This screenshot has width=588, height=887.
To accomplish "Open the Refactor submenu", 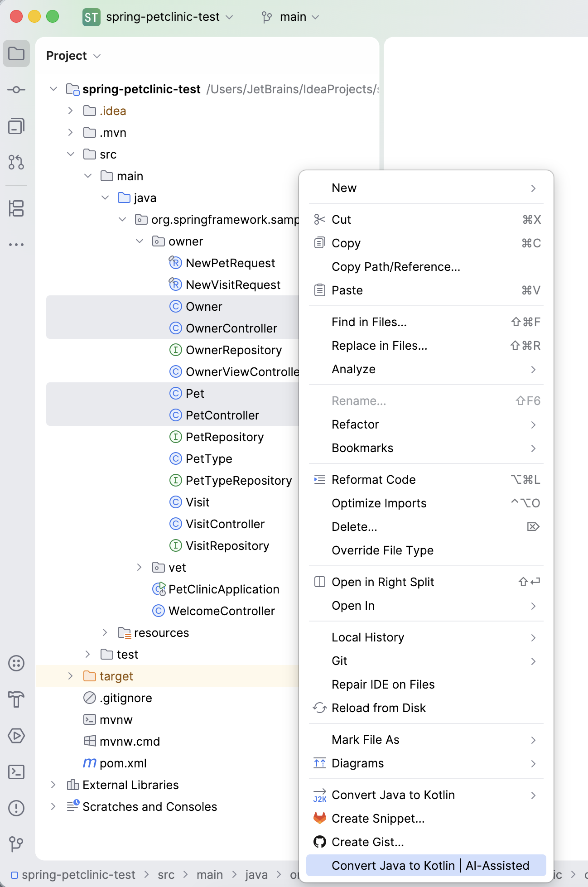I will pos(426,424).
